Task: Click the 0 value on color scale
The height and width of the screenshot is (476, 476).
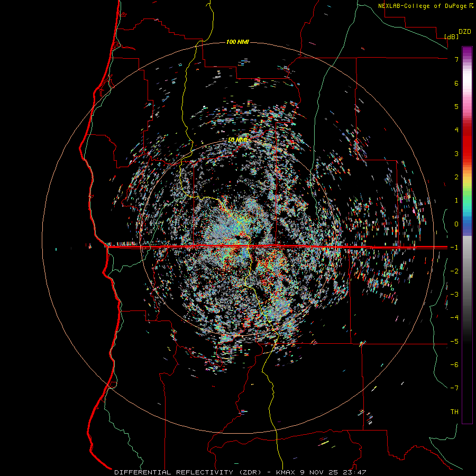Action: [x=456, y=224]
